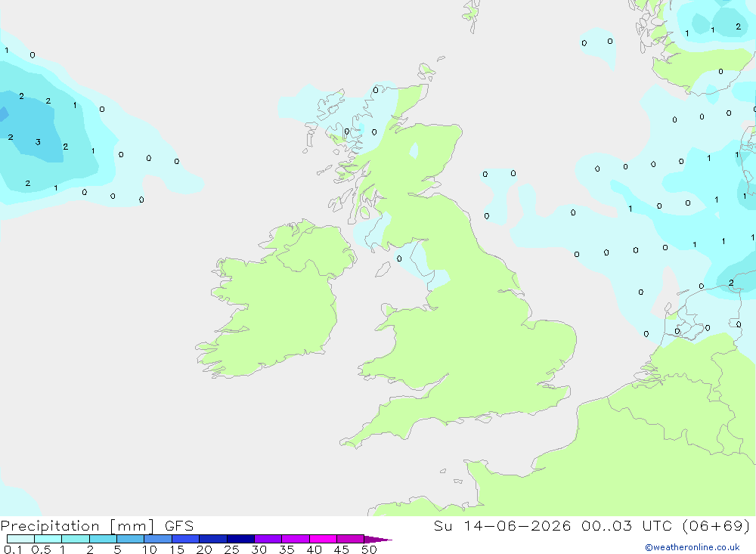Click the legend label '30'

click(x=259, y=549)
